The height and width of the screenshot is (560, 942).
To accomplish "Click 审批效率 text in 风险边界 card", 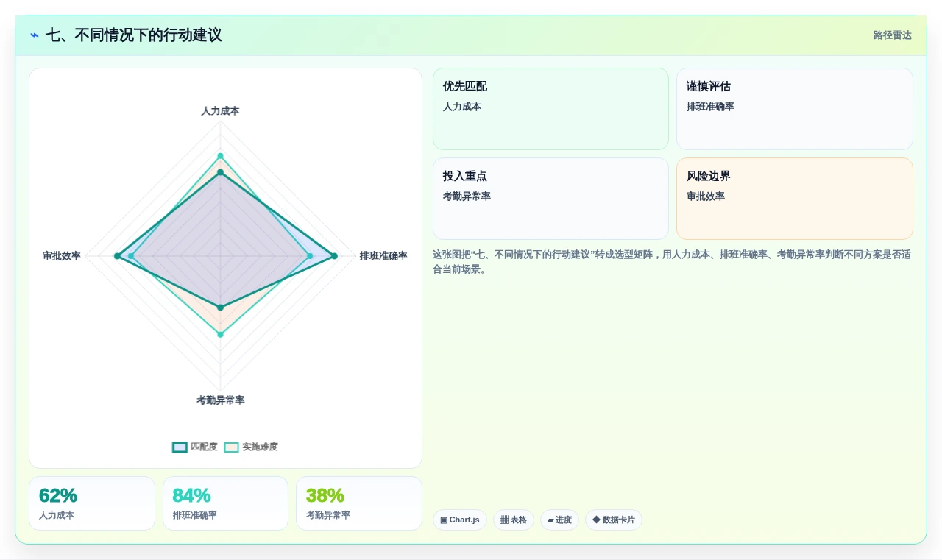I will [706, 196].
